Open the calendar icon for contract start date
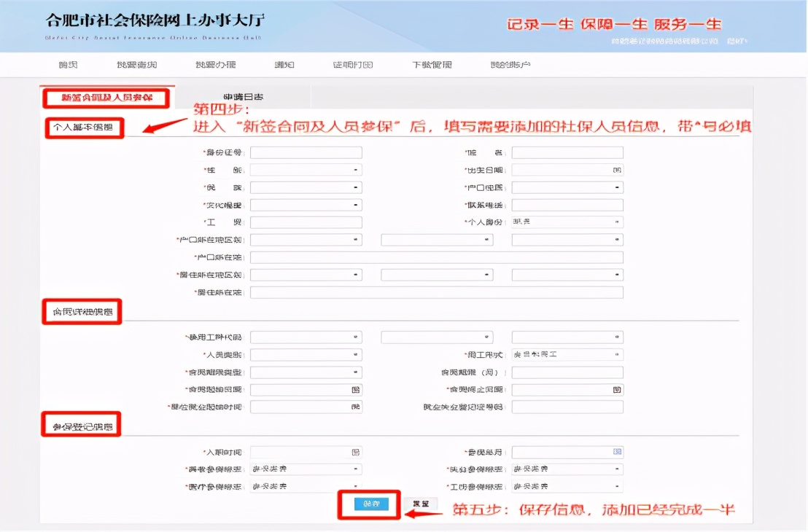The image size is (808, 532). pos(356,390)
